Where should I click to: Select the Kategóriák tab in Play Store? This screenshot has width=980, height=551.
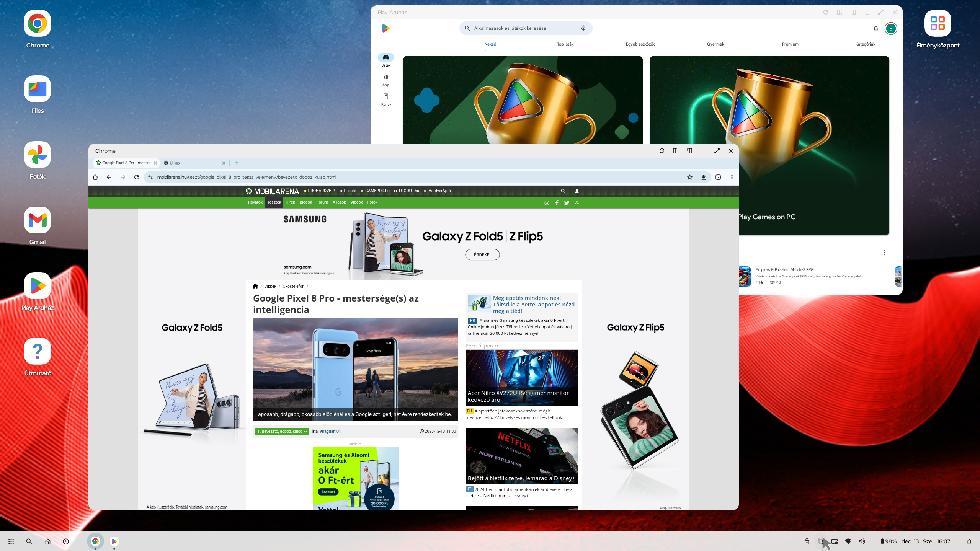865,44
